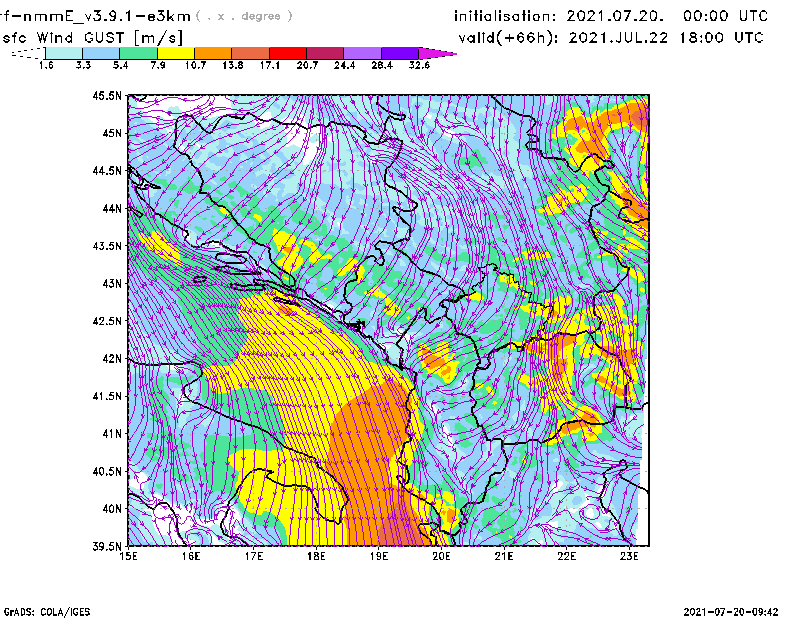Click the '18E' longitude axis label
Image resolution: width=800 pixels, height=618 pixels.
[x=316, y=556]
